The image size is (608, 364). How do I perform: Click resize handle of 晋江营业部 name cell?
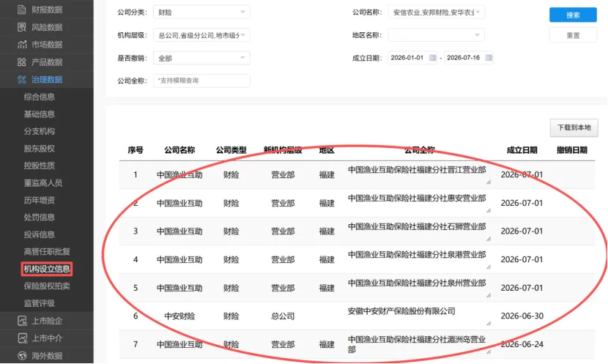click(489, 182)
